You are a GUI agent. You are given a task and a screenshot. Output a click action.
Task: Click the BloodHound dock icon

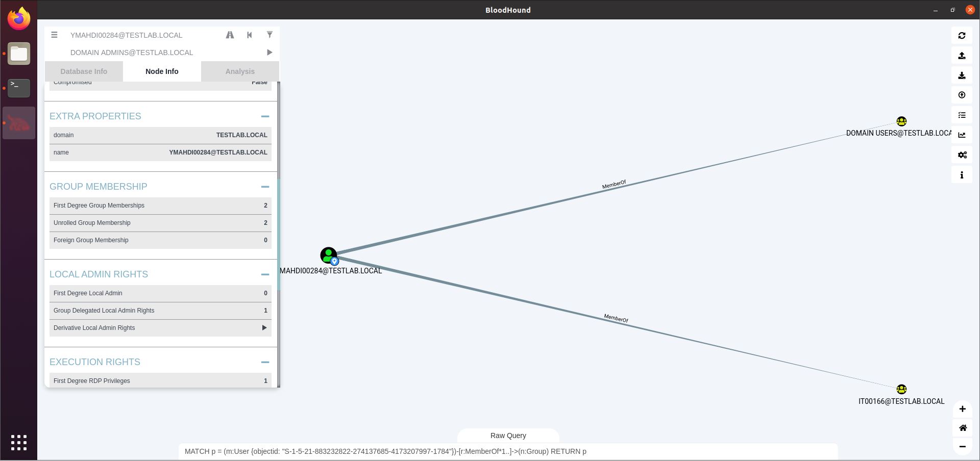(19, 123)
